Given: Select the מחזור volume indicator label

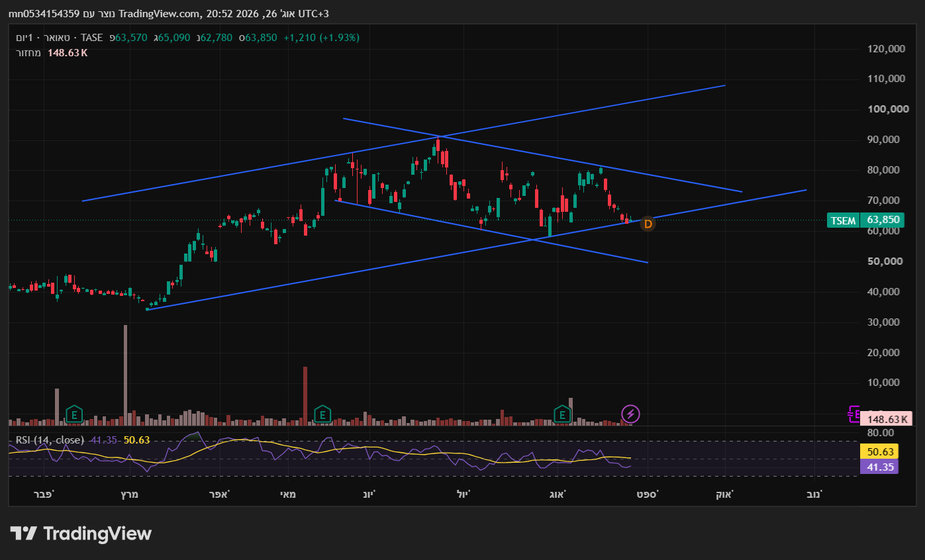Looking at the screenshot, I should click(28, 52).
